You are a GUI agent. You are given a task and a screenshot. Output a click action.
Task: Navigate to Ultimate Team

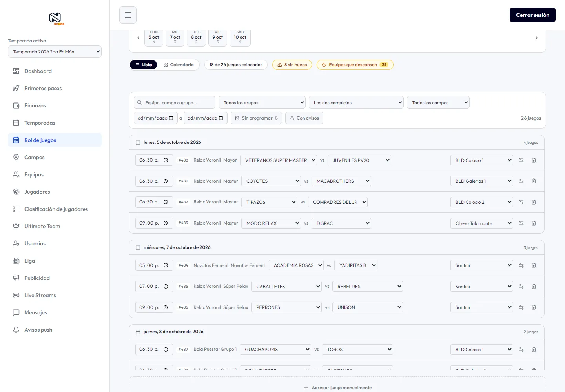tap(55, 226)
